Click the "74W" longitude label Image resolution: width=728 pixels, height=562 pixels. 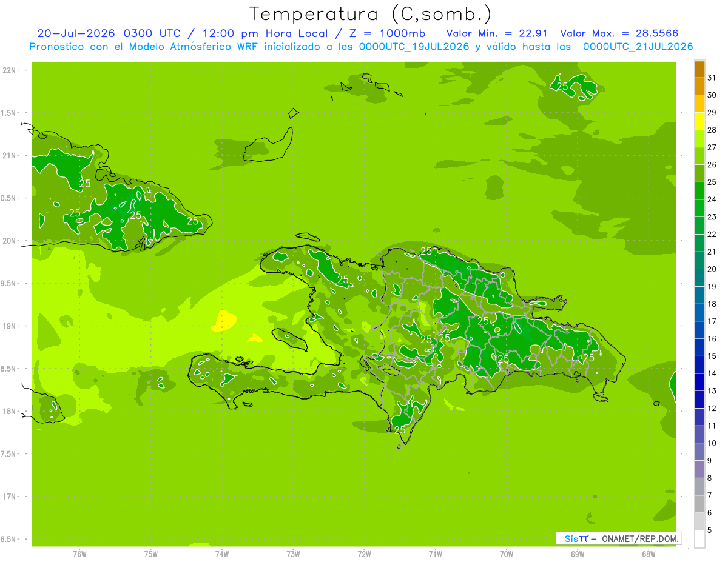coord(222,554)
